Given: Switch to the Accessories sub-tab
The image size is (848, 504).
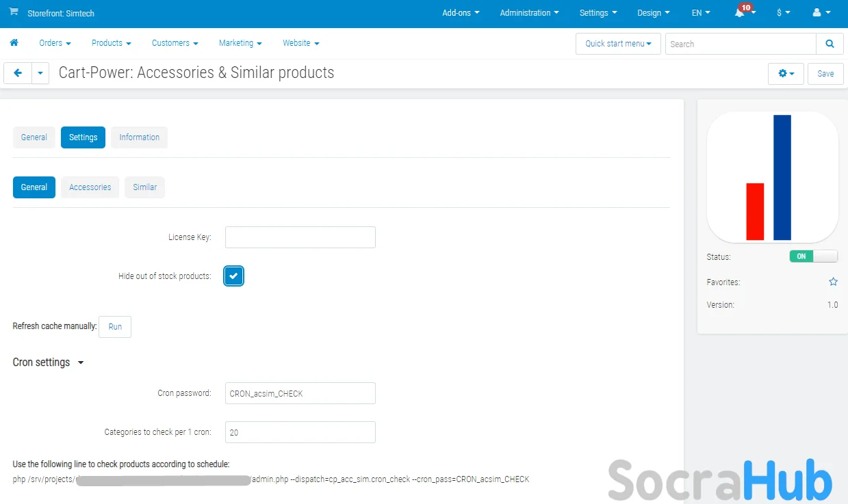Looking at the screenshot, I should [x=90, y=187].
